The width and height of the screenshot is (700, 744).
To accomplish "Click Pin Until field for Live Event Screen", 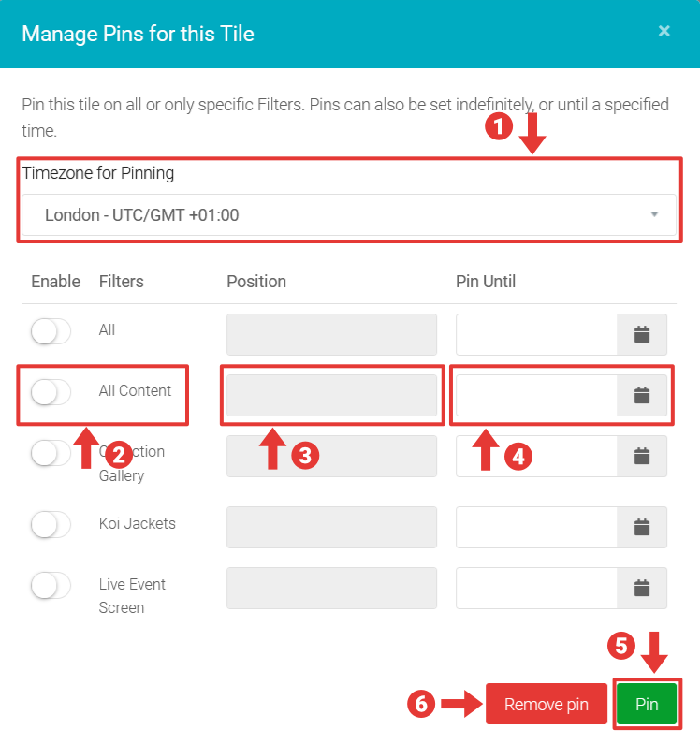I will [x=536, y=588].
